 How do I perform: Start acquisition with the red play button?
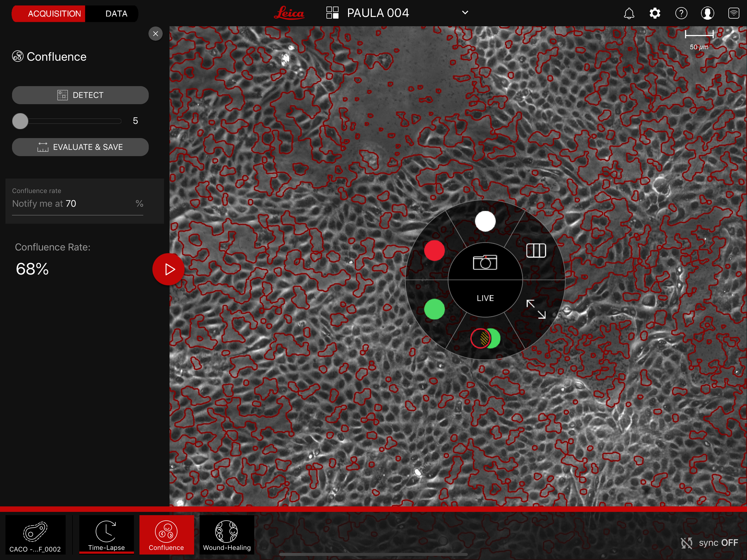[x=168, y=270]
